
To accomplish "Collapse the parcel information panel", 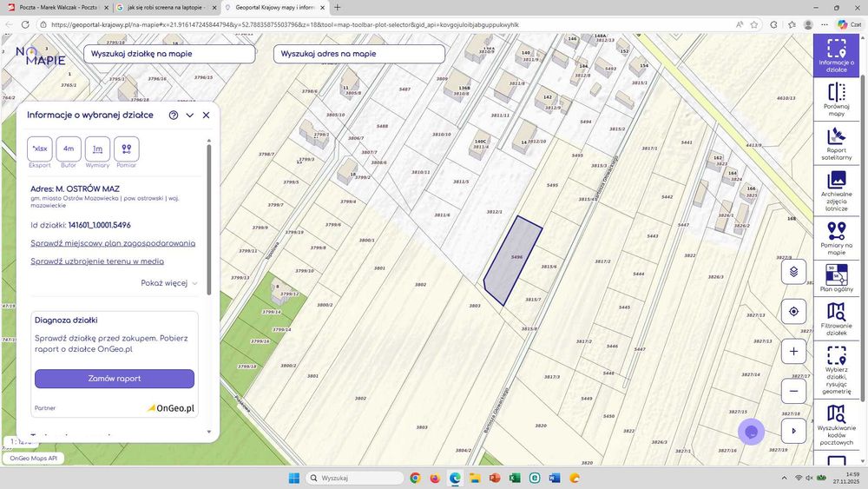I will click(x=190, y=116).
